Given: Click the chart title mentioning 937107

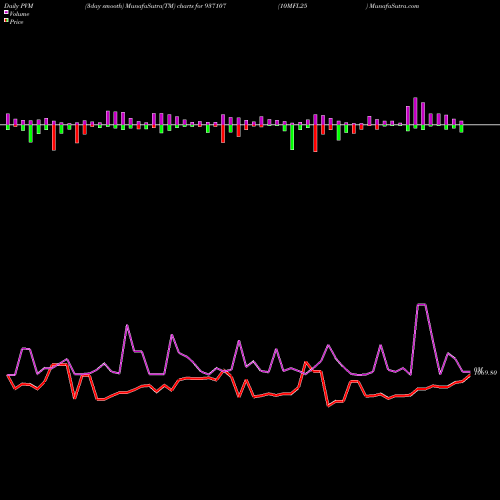Looking at the screenshot, I should click(x=156, y=6).
